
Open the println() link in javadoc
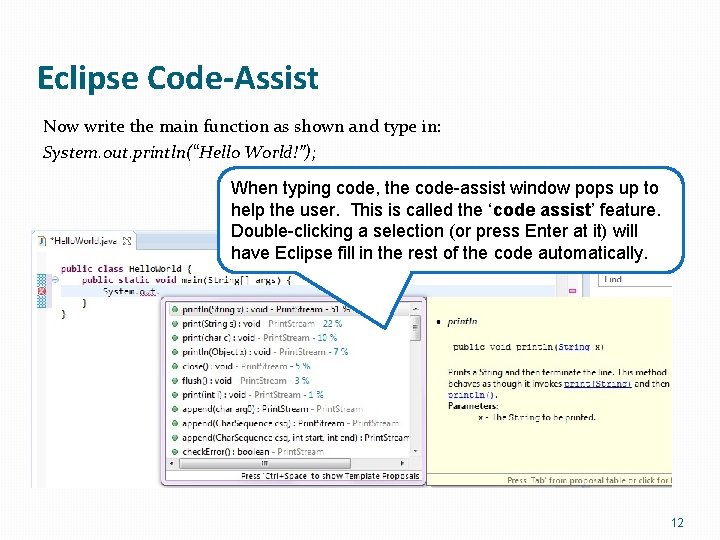tap(472, 395)
